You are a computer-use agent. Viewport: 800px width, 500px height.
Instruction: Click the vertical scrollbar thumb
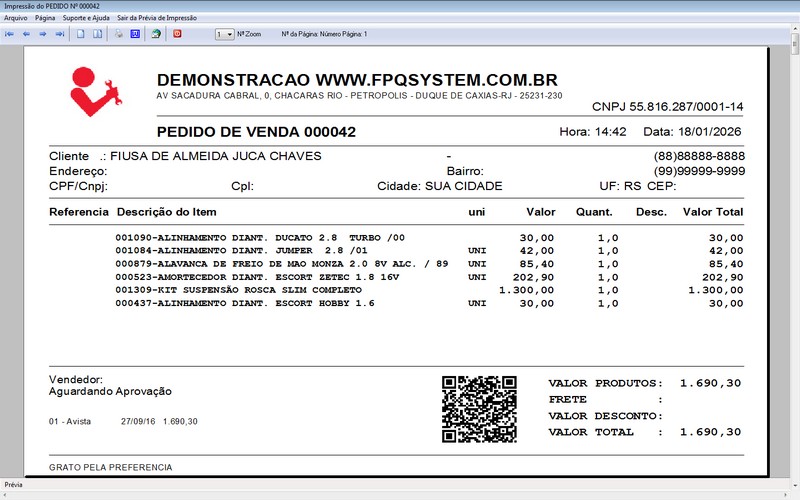click(x=795, y=43)
